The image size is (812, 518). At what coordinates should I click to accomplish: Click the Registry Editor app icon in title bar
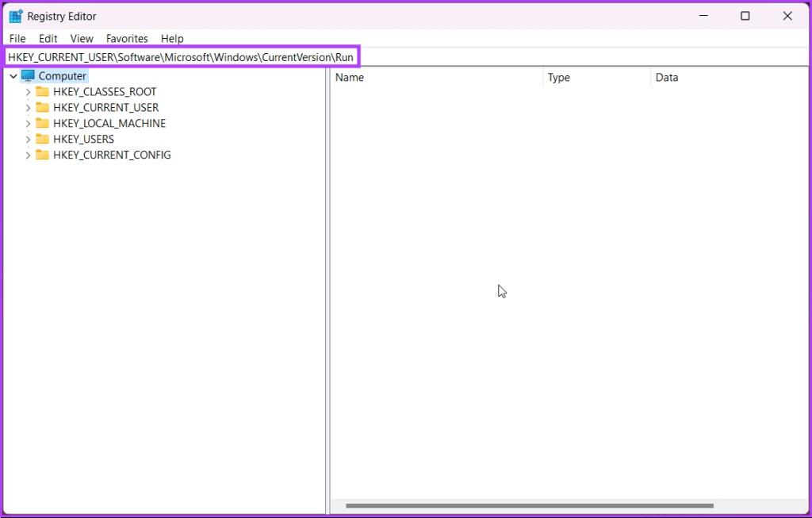point(16,16)
